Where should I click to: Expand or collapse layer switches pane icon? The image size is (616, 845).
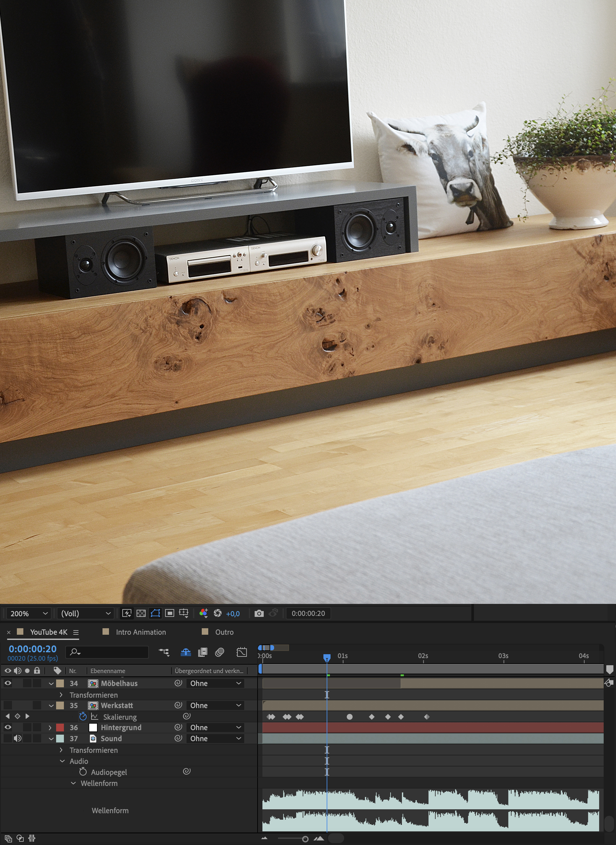click(8, 839)
